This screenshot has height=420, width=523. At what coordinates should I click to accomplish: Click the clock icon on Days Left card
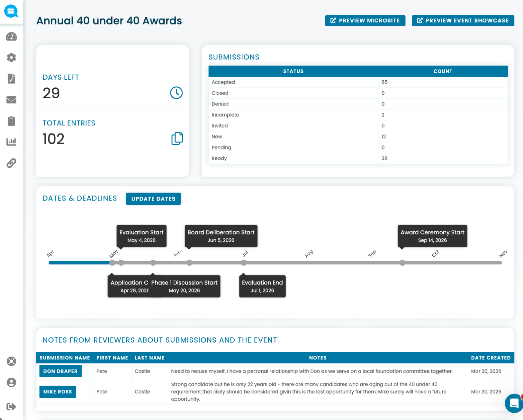click(x=176, y=93)
